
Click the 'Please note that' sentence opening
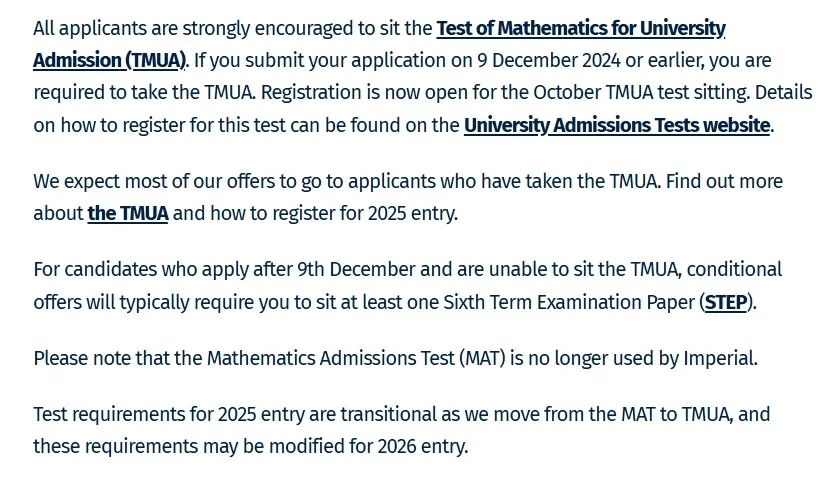point(102,358)
